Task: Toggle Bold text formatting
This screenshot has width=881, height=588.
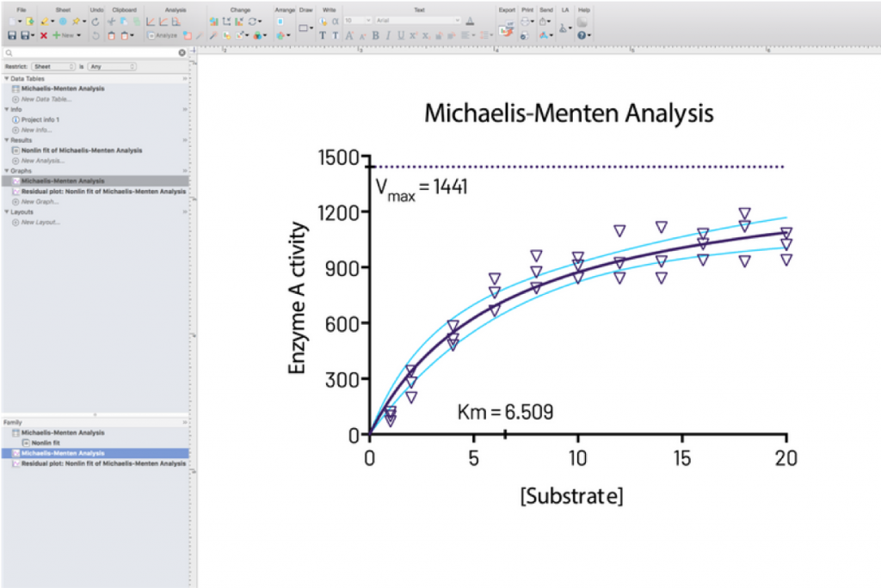Action: (375, 35)
